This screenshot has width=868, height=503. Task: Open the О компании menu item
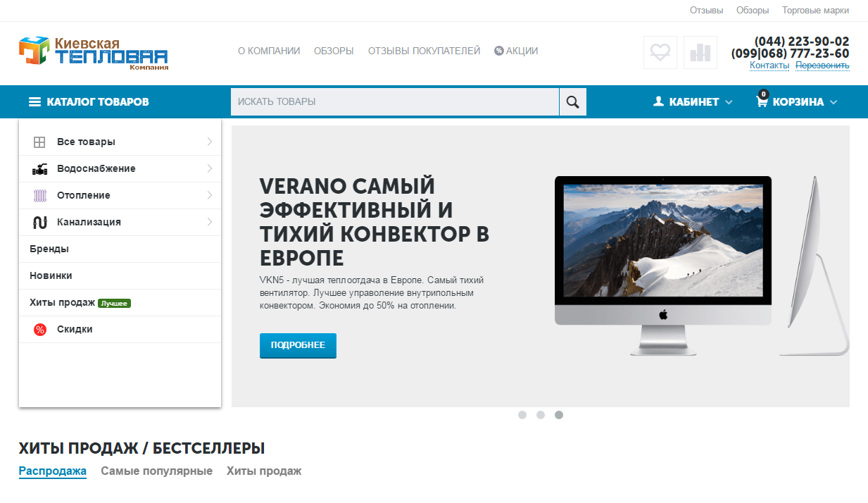(269, 50)
